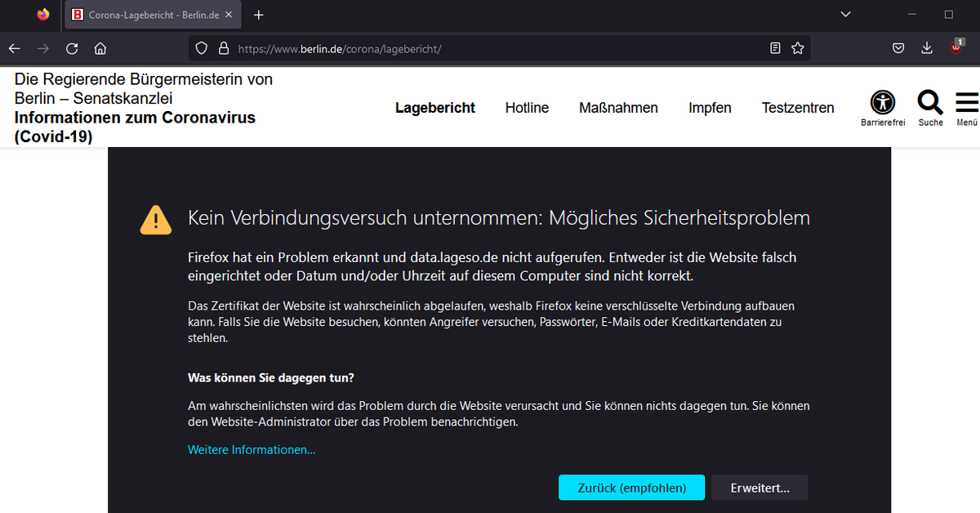
Task: Click the Firefox logo icon
Action: (x=43, y=15)
